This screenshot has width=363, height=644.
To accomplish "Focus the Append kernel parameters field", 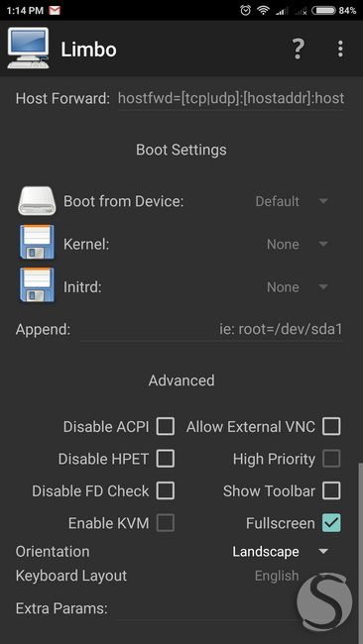I will [x=210, y=330].
